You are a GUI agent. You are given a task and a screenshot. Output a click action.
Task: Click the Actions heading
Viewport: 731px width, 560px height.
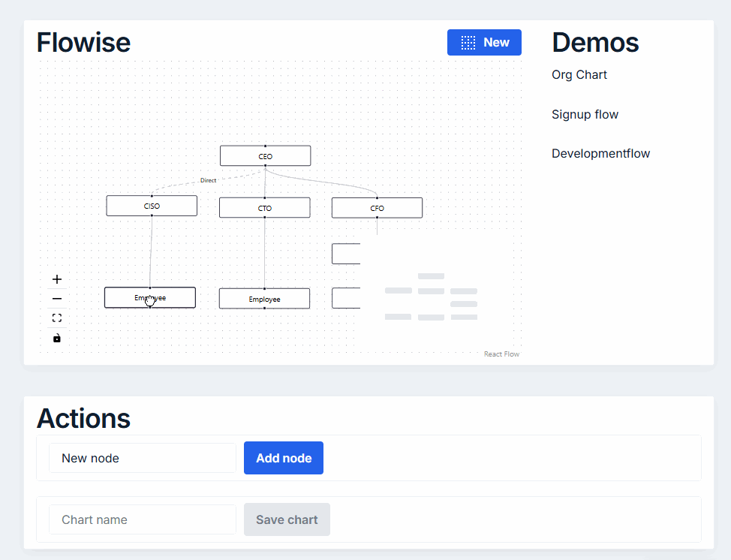(x=83, y=418)
